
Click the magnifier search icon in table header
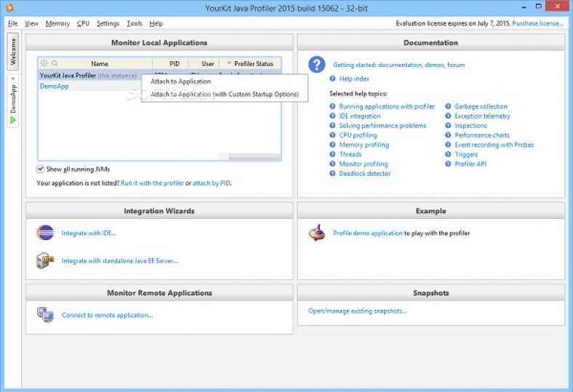tap(55, 64)
